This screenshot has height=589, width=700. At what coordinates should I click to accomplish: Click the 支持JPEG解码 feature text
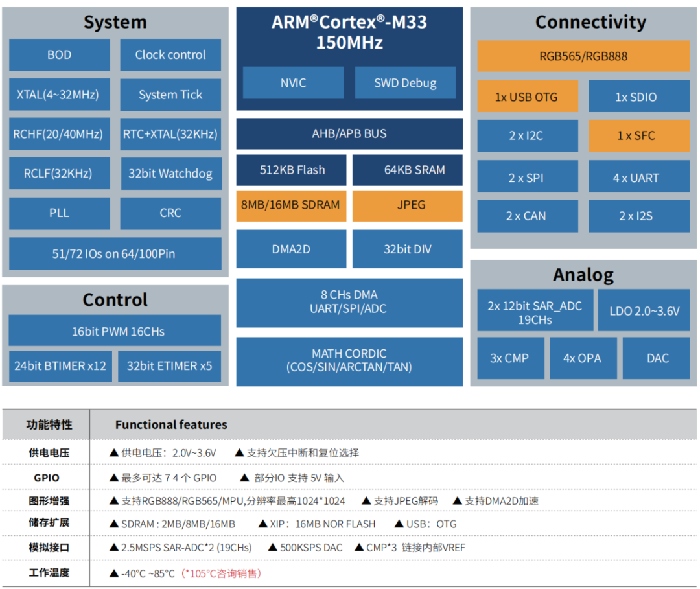pos(406,501)
